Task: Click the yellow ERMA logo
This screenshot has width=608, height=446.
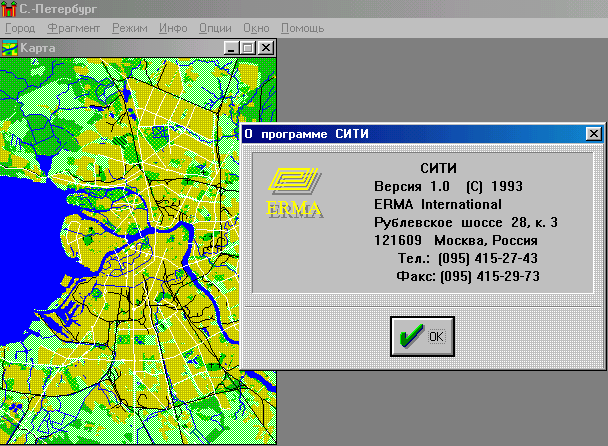Action: tap(293, 192)
